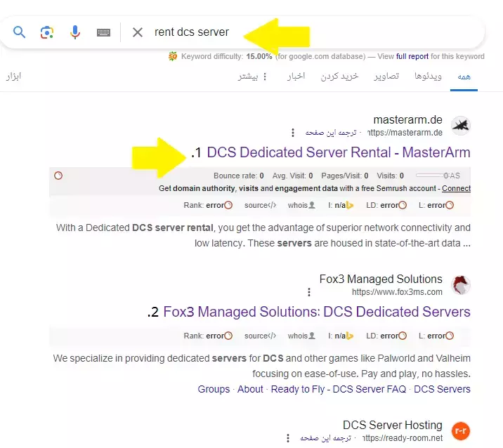The width and height of the screenshot is (503, 448).
Task: Open the 'DCS Servers' sitelink
Action: (442, 389)
